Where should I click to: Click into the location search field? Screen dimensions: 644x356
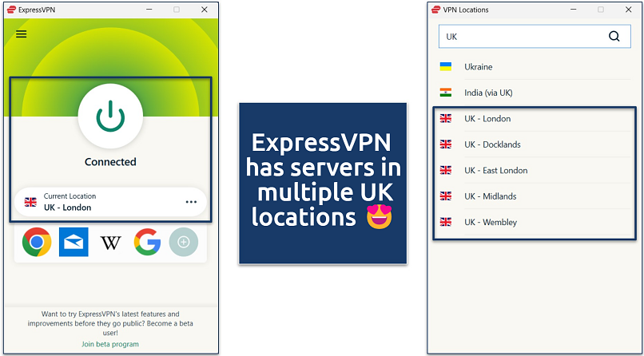519,36
